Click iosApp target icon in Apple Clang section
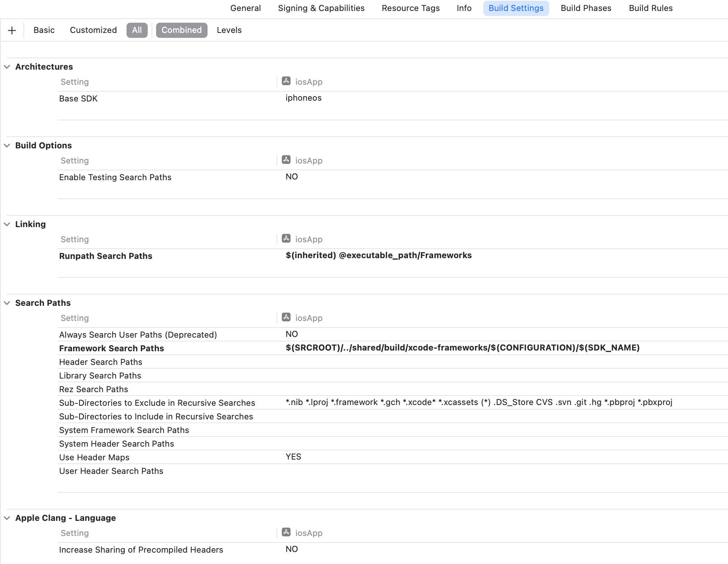The width and height of the screenshot is (728, 564). pos(286,532)
